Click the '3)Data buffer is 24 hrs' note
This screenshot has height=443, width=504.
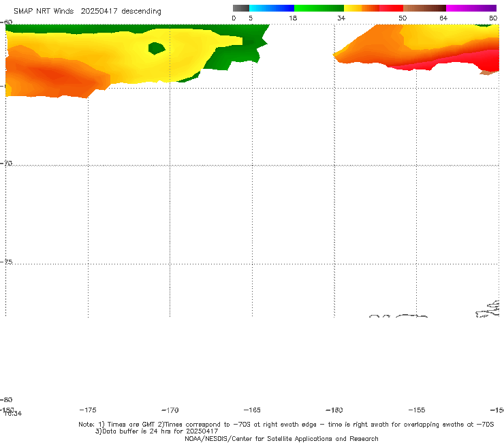click(157, 431)
